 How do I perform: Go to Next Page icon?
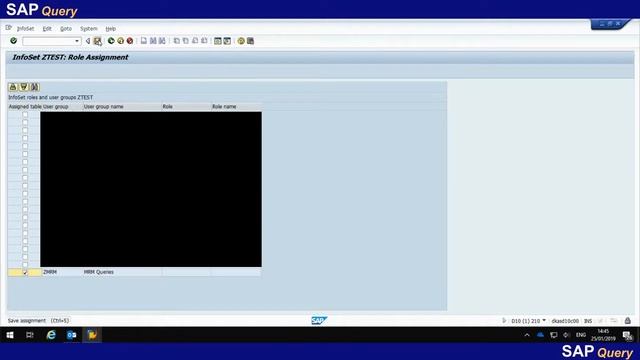coord(195,41)
